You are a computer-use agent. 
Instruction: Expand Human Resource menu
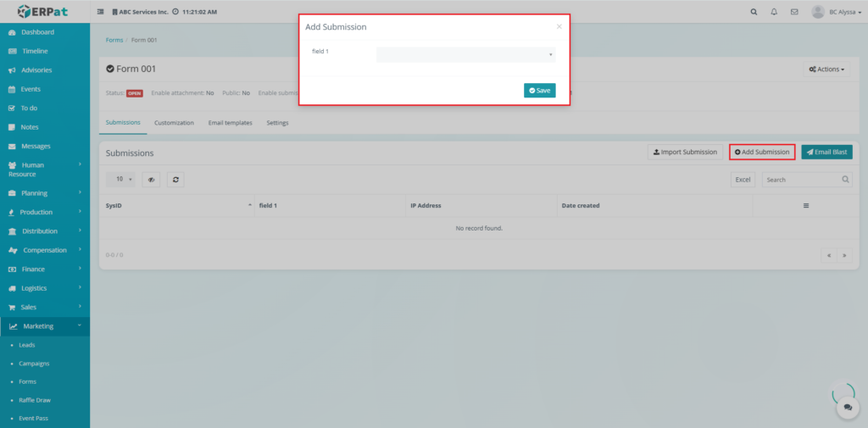coord(45,170)
